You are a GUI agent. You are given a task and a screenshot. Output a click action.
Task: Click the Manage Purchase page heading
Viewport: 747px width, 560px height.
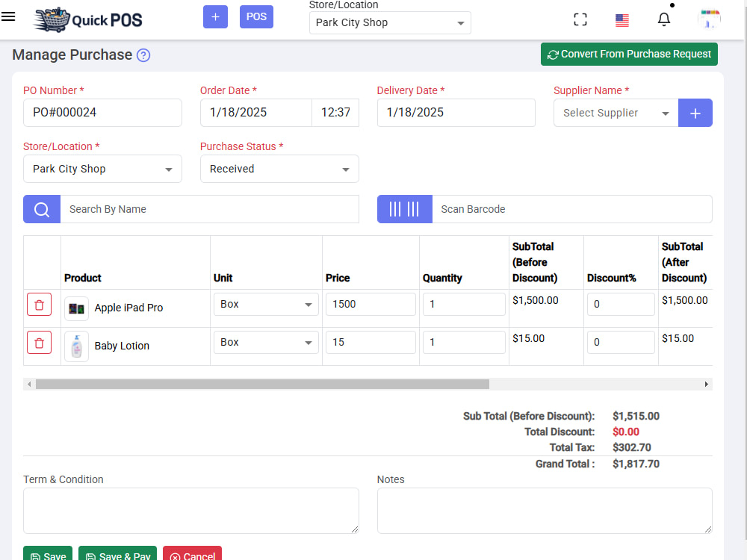tap(72, 55)
